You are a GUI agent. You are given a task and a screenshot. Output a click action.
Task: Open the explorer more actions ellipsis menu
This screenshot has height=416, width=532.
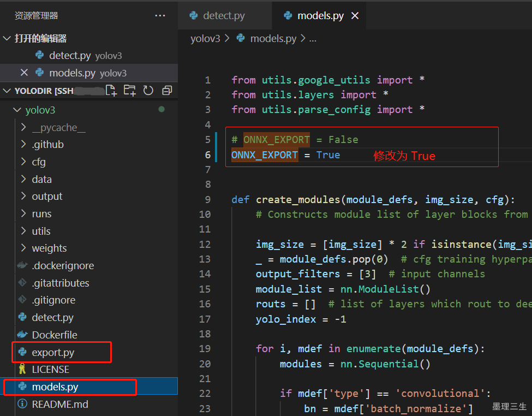(160, 16)
